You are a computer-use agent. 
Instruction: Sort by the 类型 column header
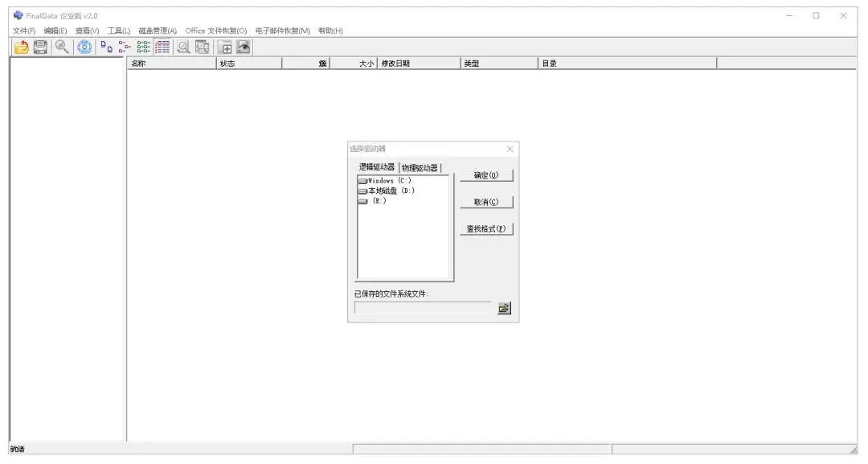[x=499, y=64]
